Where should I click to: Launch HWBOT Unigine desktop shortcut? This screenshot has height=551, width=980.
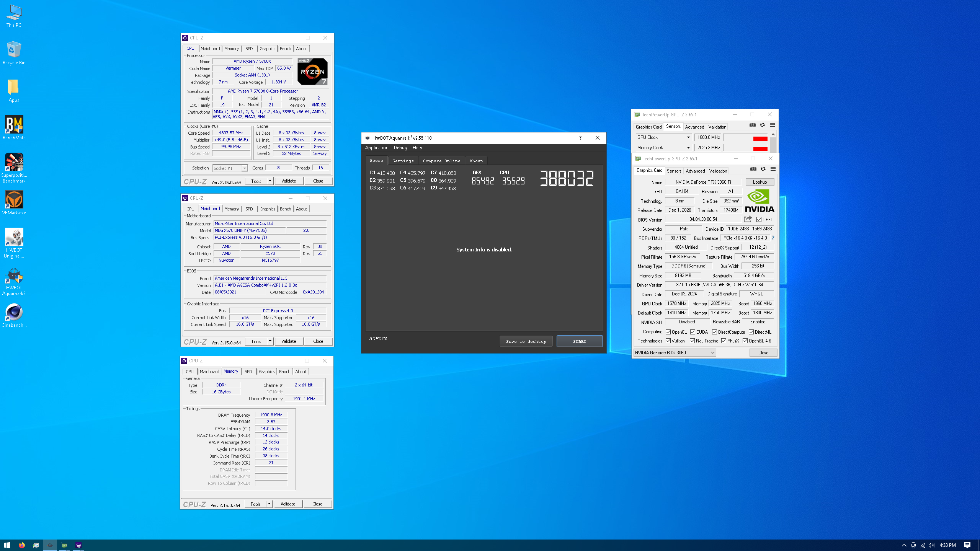(x=14, y=243)
